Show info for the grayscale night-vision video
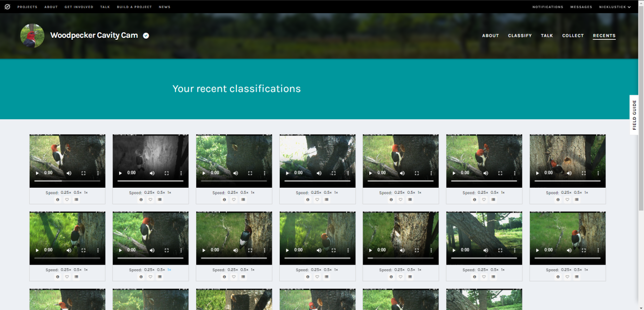Viewport: 644px width, 310px height. 141,199
